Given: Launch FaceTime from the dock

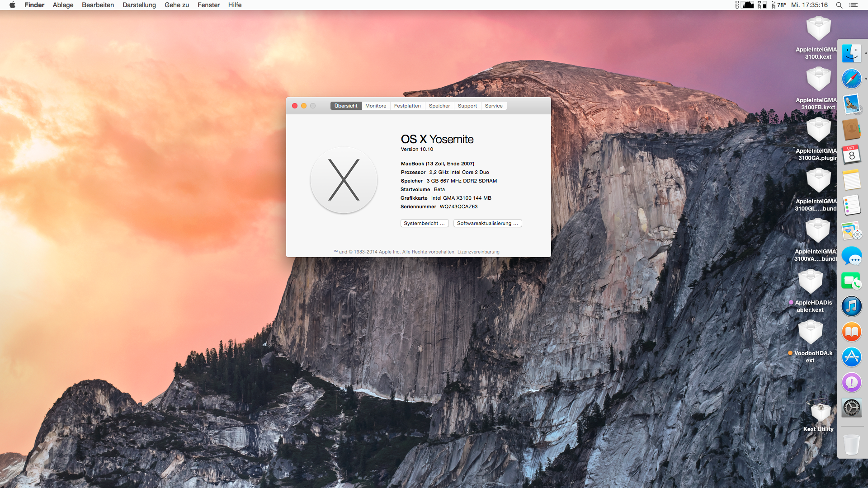Looking at the screenshot, I should click(x=851, y=282).
